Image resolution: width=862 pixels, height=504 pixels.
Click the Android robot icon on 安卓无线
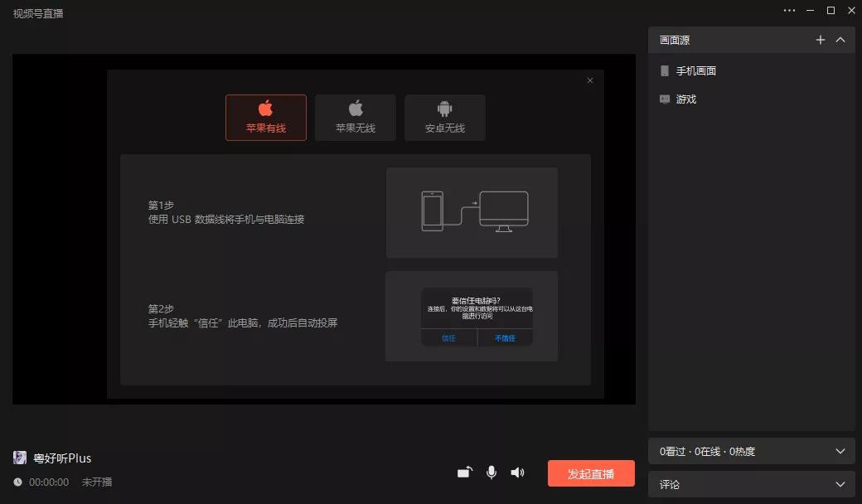[x=444, y=109]
